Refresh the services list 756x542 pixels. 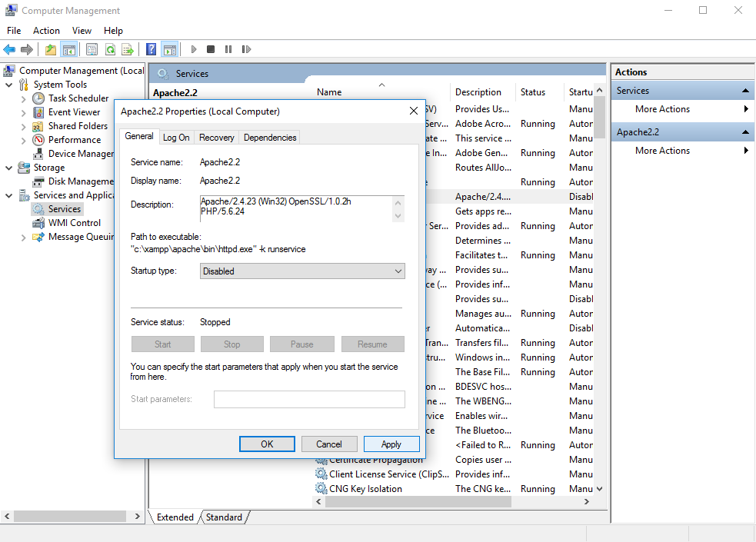110,48
